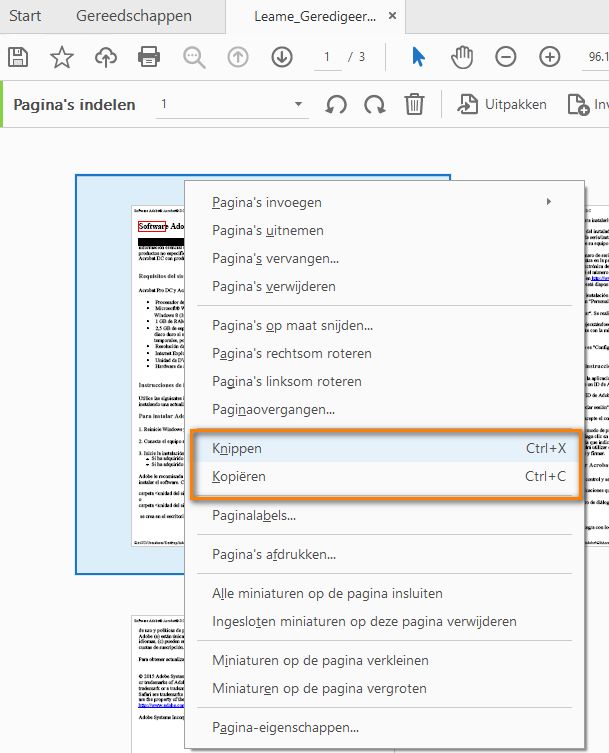
Task: Open search with magnifier icon
Action: coord(194,57)
